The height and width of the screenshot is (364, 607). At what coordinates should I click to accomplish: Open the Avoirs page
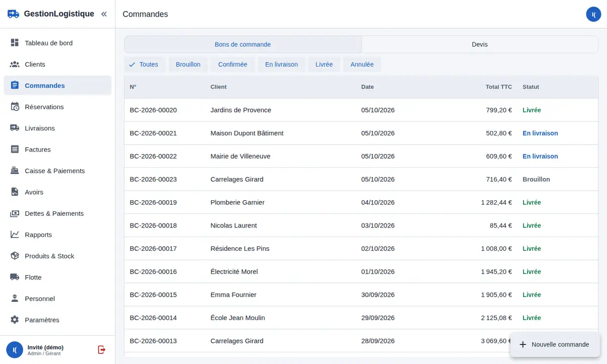click(x=58, y=192)
